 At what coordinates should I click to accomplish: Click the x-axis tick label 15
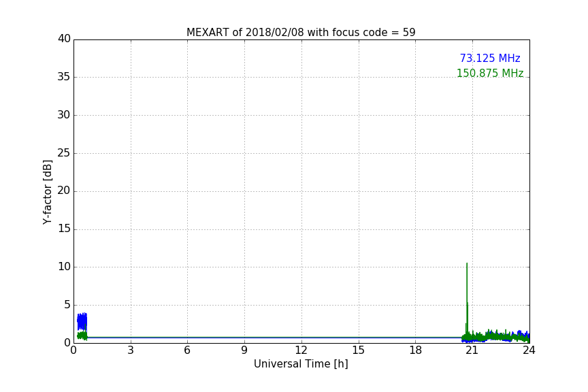pyautogui.click(x=358, y=350)
